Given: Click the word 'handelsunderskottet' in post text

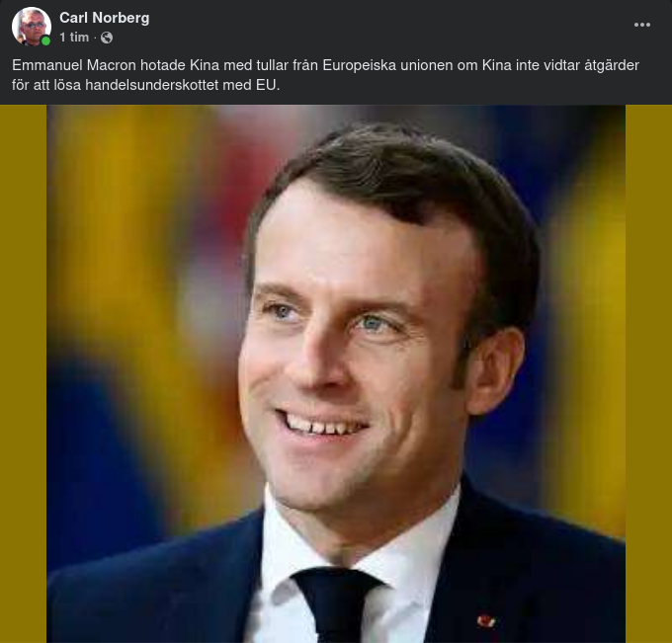Looking at the screenshot, I should click(152, 85).
